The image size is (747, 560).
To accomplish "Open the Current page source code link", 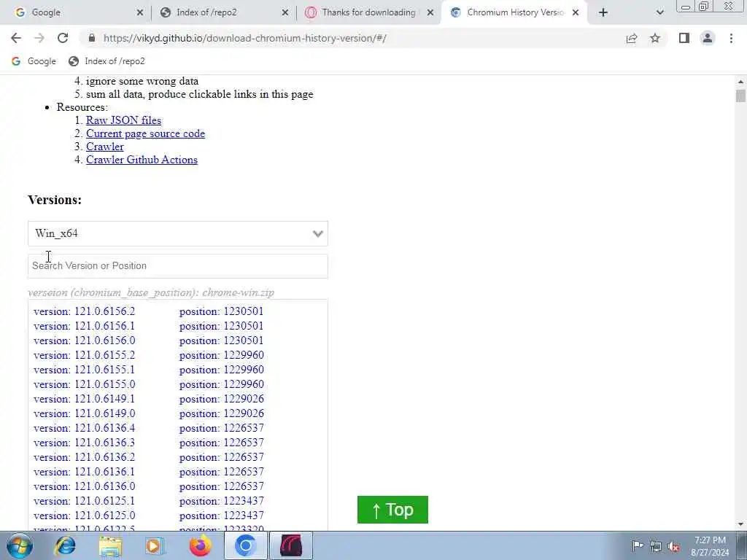I will [145, 134].
